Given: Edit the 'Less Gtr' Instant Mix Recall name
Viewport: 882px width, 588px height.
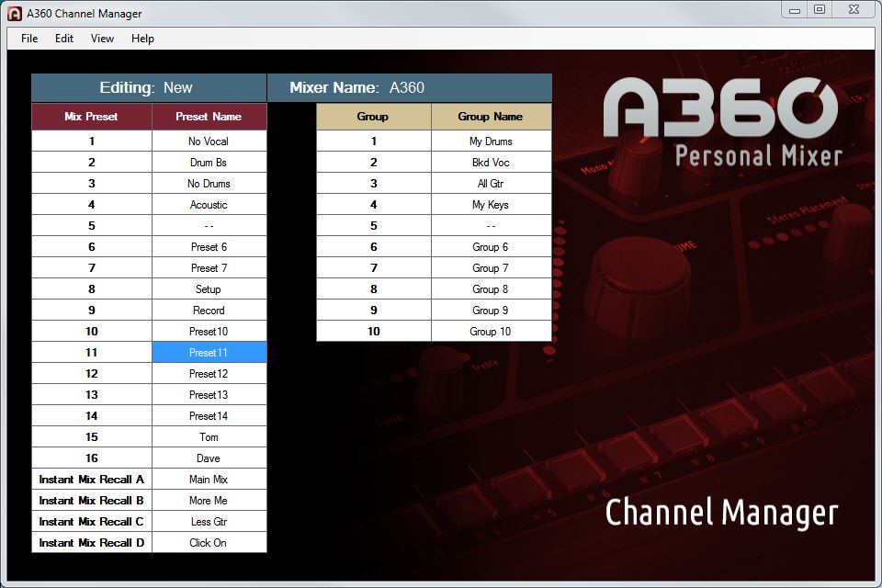Looking at the screenshot, I should coord(209,522).
